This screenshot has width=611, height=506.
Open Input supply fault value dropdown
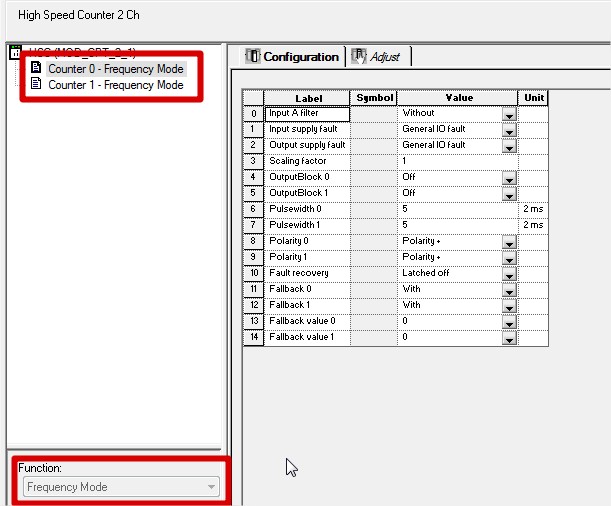click(509, 130)
